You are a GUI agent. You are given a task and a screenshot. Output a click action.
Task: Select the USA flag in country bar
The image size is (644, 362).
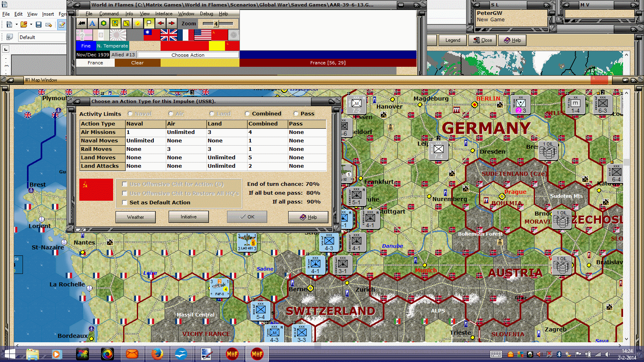tap(202, 35)
